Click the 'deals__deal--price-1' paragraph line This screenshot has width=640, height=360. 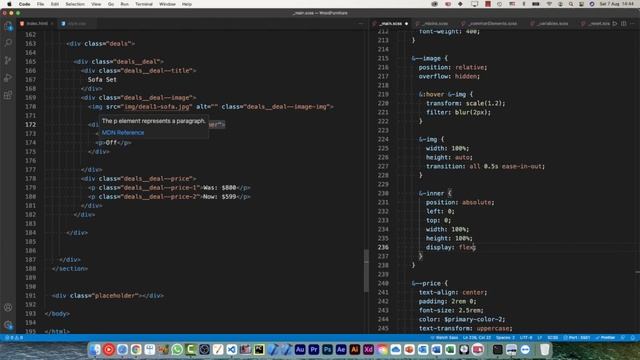tap(169, 188)
